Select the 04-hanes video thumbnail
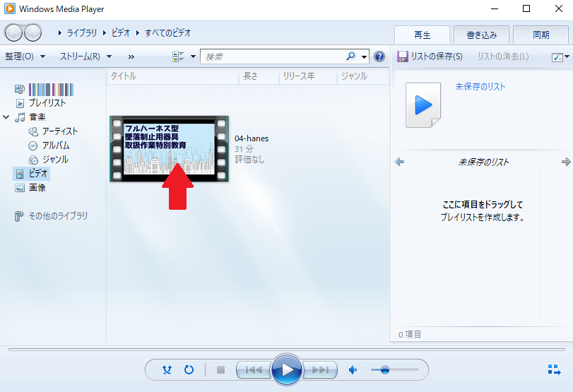Image resolution: width=573 pixels, height=392 pixels. click(x=169, y=149)
